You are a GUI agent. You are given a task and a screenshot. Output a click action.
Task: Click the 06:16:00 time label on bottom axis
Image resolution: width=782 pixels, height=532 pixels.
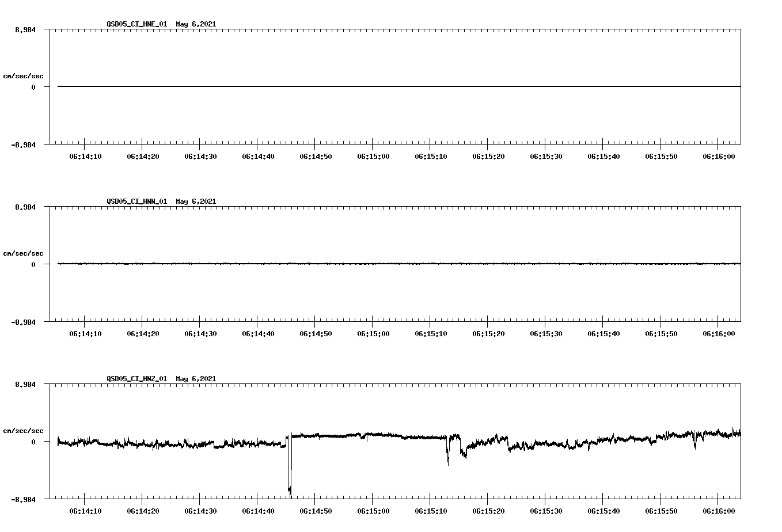pos(719,510)
